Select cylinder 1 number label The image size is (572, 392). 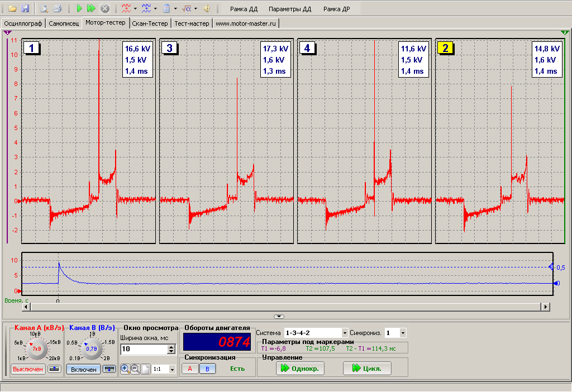pos(31,48)
